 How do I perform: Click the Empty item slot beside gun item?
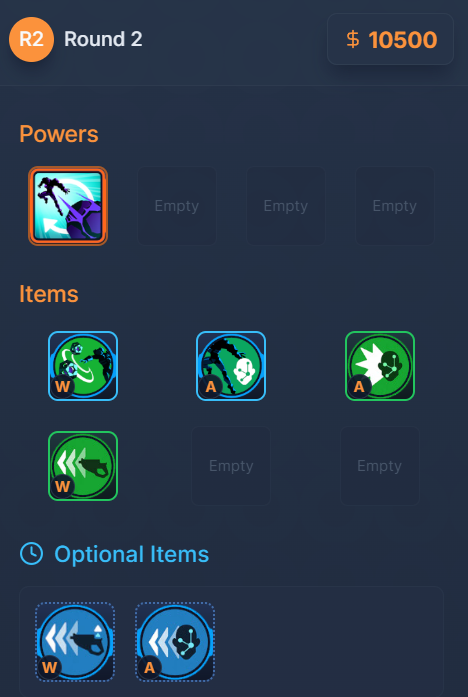pos(231,466)
